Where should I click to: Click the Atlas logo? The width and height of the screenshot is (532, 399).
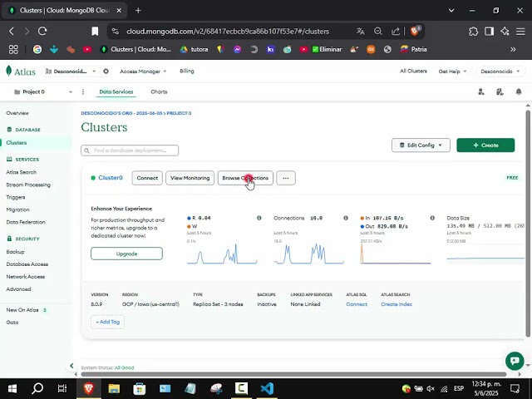click(21, 71)
